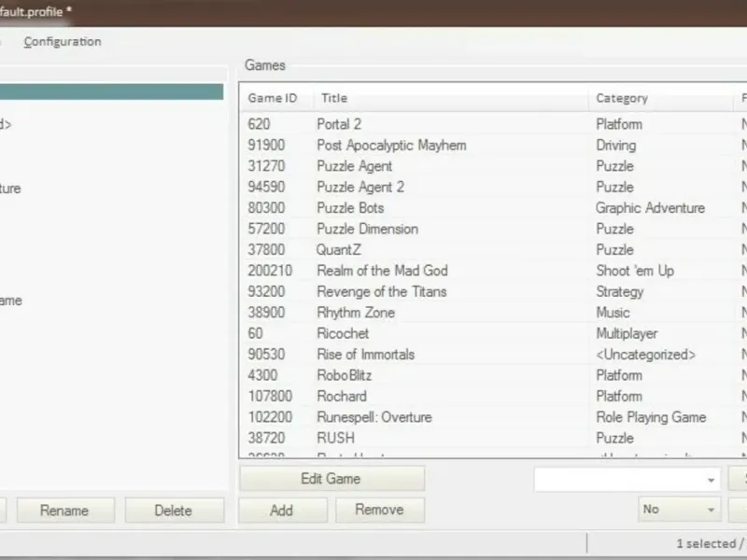Click game ID 4300
The image size is (747, 560).
click(x=262, y=376)
